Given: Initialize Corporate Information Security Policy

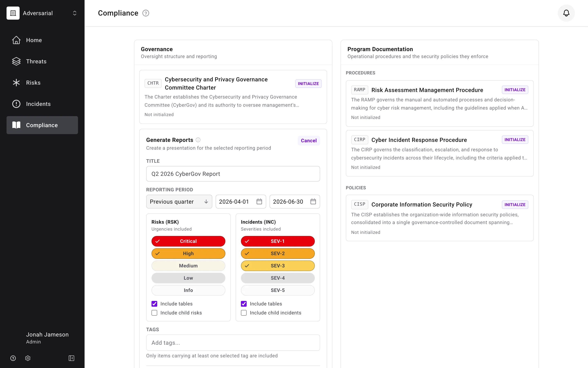Looking at the screenshot, I should click(x=515, y=205).
